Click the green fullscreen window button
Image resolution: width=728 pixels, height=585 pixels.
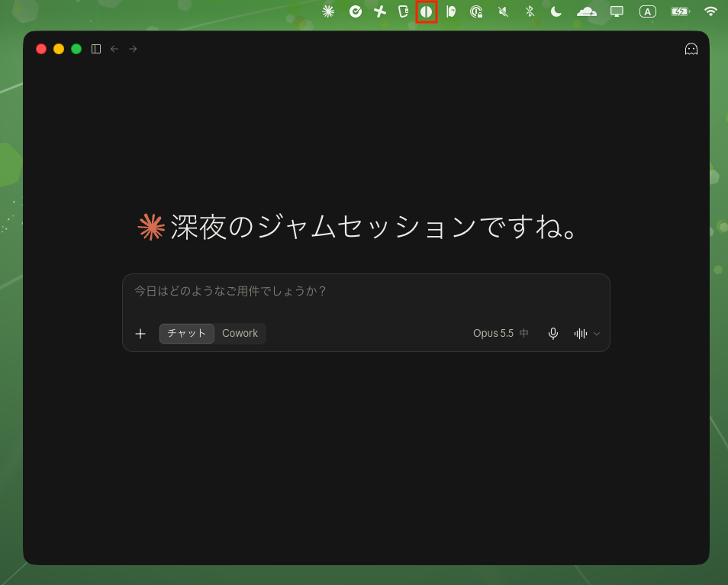click(x=76, y=49)
